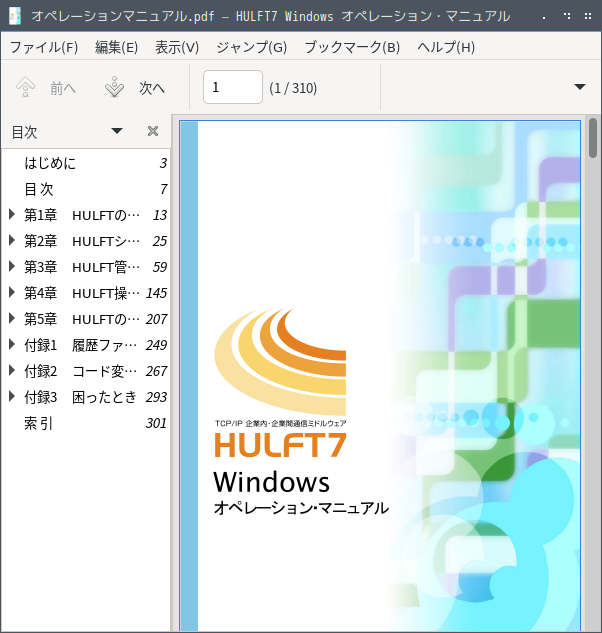Open the 表示(V) menu
Screen dimensions: 602x633
pyautogui.click(x=177, y=47)
